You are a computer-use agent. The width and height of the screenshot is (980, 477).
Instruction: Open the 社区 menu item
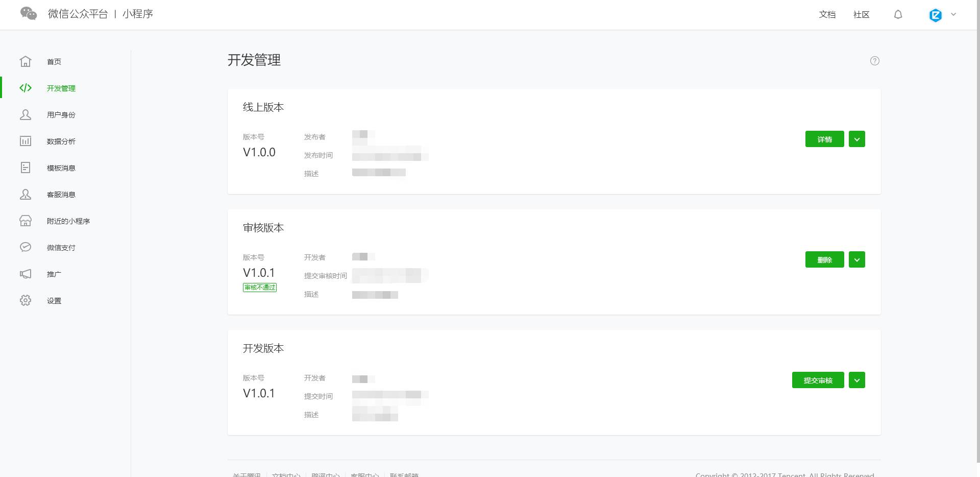(861, 14)
